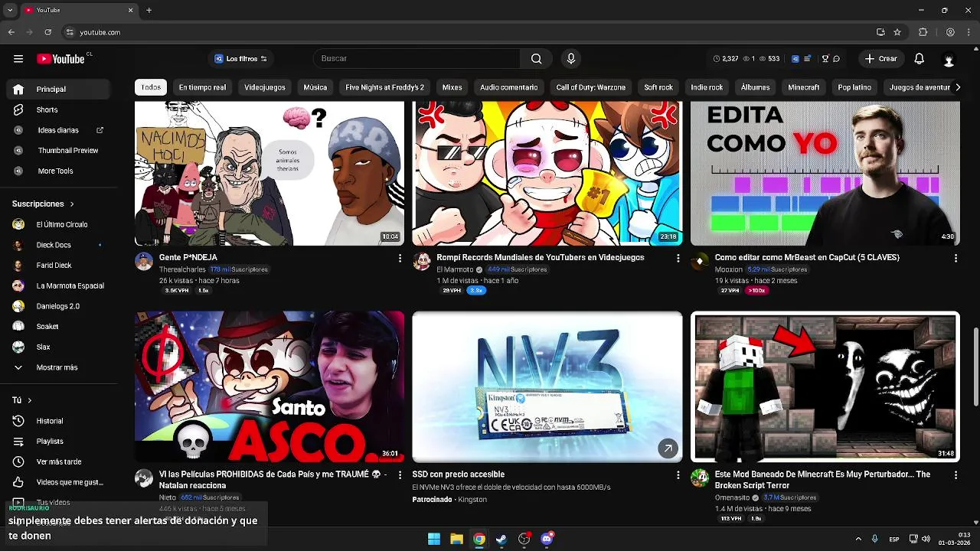Open Gente P*NDEJA video thumbnail
The width and height of the screenshot is (980, 551).
[269, 174]
